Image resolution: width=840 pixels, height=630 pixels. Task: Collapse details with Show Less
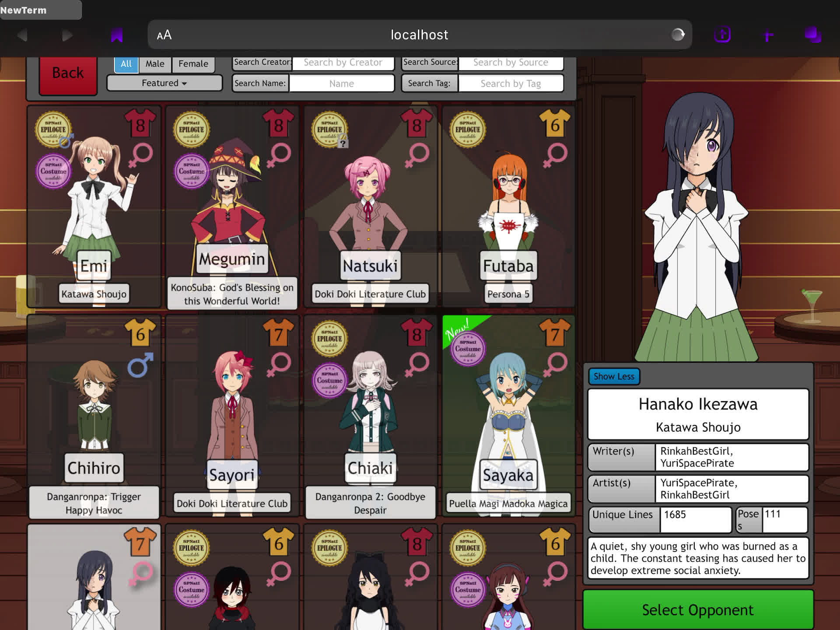tap(614, 376)
